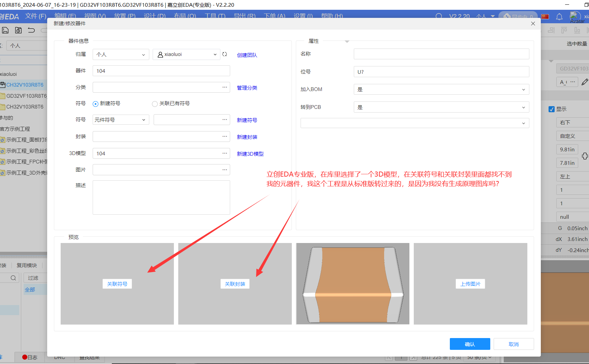Select the 关联已有符号 radio button
Image resolution: width=589 pixels, height=364 pixels.
click(x=155, y=104)
